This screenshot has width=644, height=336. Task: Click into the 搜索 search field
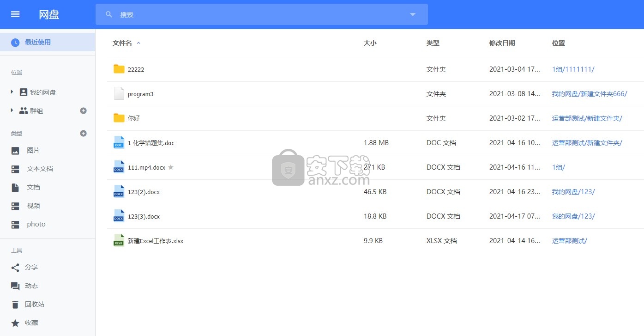[262, 14]
